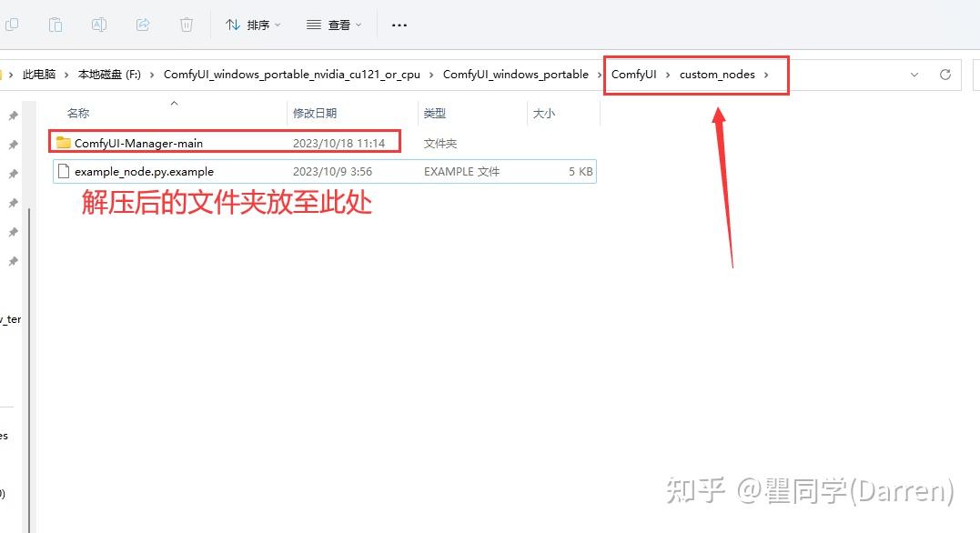Click the Copy icon in the toolbar
Screen dimensions: 980x533
(13, 25)
